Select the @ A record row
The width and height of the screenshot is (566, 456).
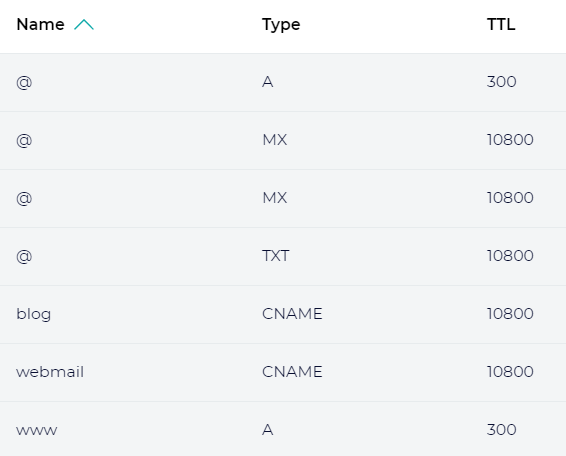283,82
